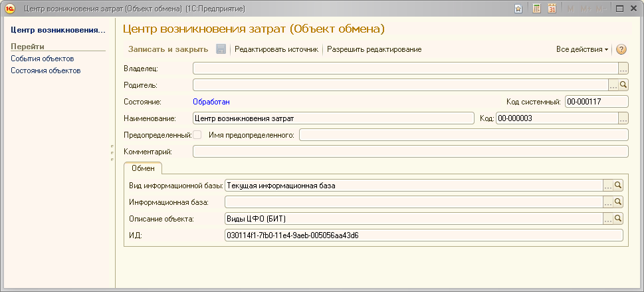
Task: Open Вид информационной базы value with magnifier
Action: pyautogui.click(x=617, y=186)
